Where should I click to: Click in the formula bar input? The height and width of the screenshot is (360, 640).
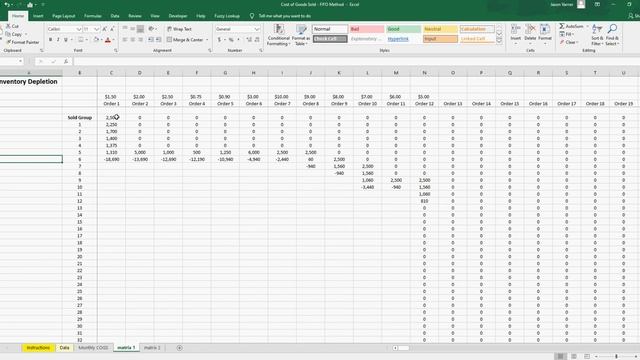[x=355, y=61]
